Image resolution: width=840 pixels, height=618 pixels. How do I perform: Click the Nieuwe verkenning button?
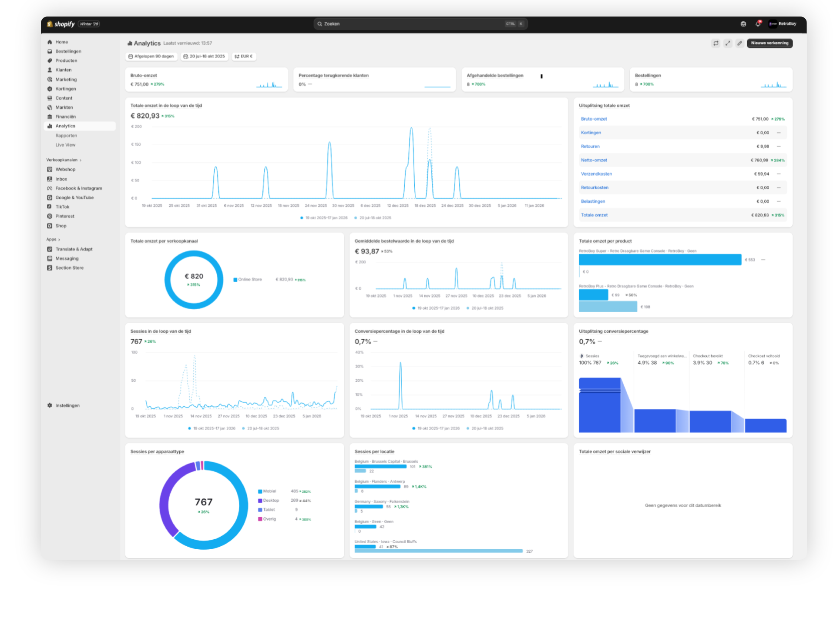(x=769, y=43)
